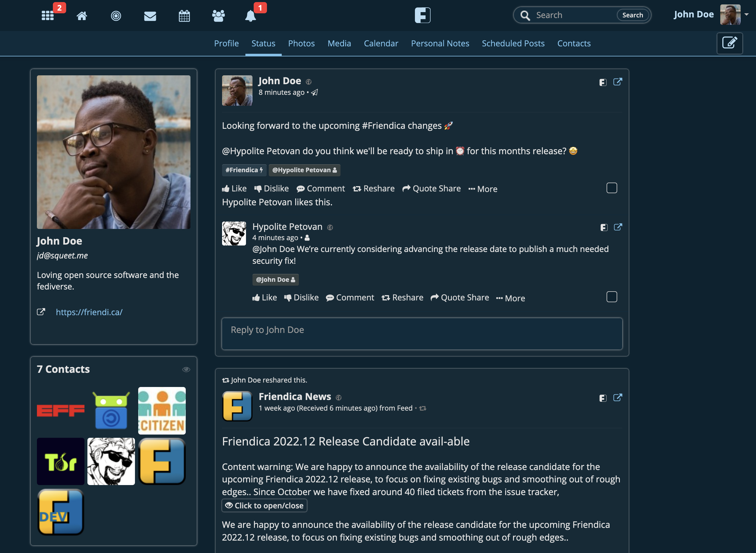756x553 pixels.
Task: Select the Friendica logo center navbar icon
Action: coord(423,15)
